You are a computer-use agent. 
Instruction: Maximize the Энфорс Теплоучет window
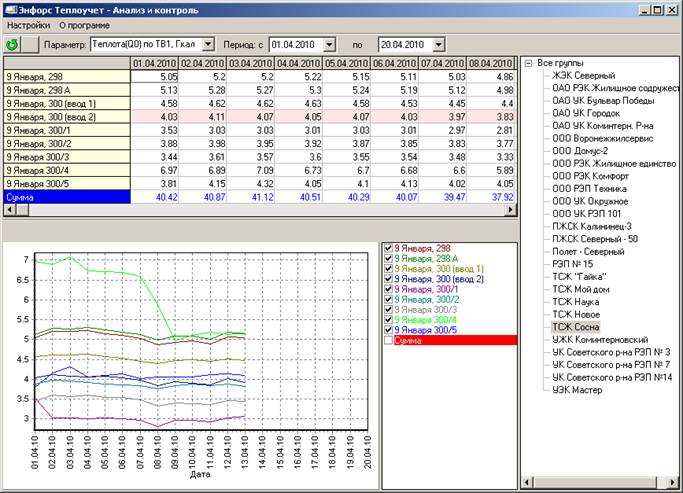pos(658,10)
